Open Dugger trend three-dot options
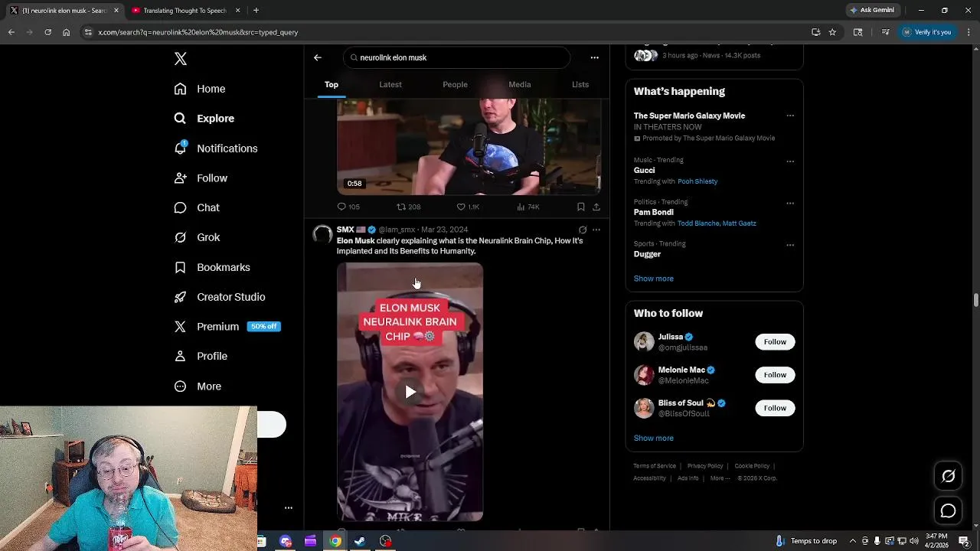 pyautogui.click(x=790, y=245)
